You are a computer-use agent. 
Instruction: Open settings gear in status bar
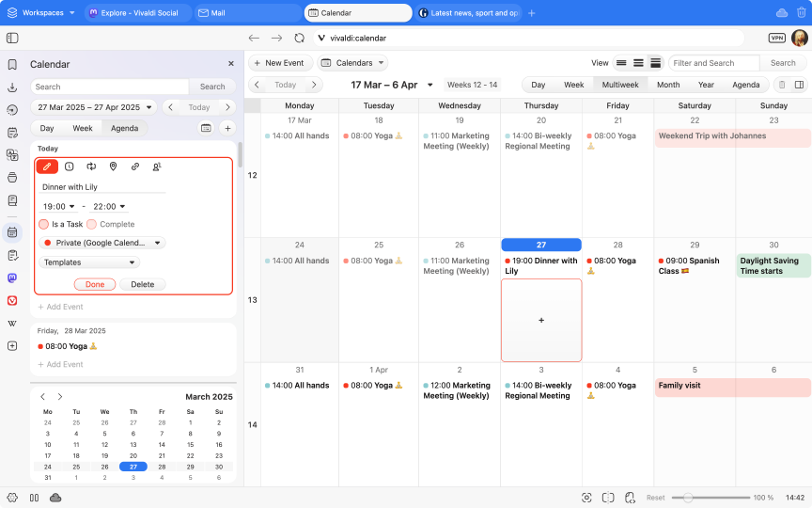click(12, 498)
